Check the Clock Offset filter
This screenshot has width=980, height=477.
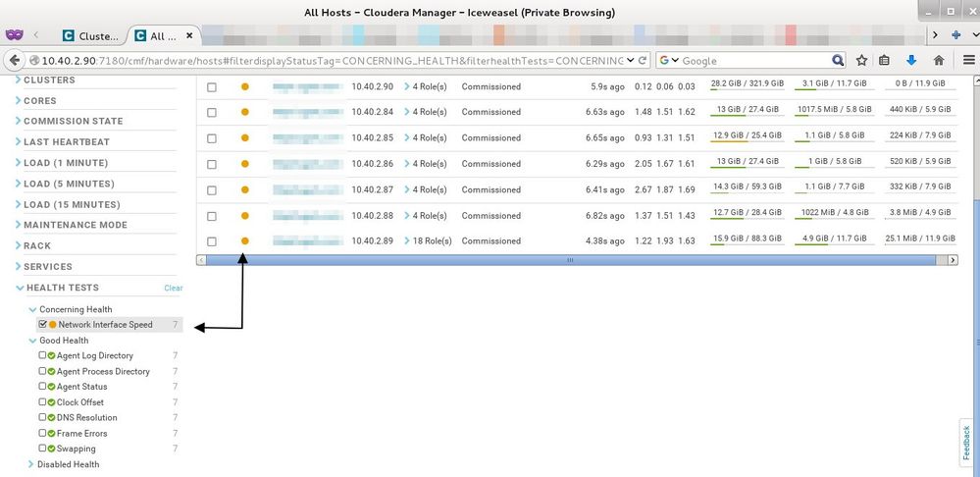(x=42, y=402)
